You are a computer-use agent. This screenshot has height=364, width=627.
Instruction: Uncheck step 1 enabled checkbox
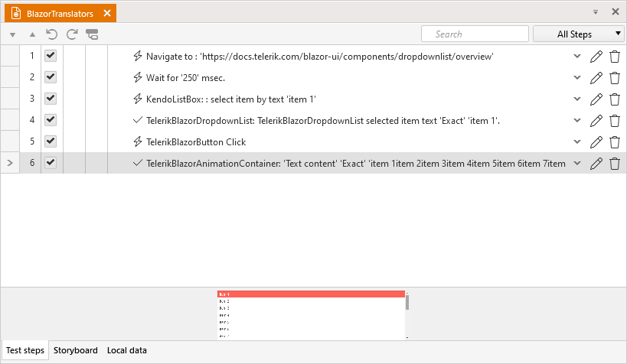point(51,56)
